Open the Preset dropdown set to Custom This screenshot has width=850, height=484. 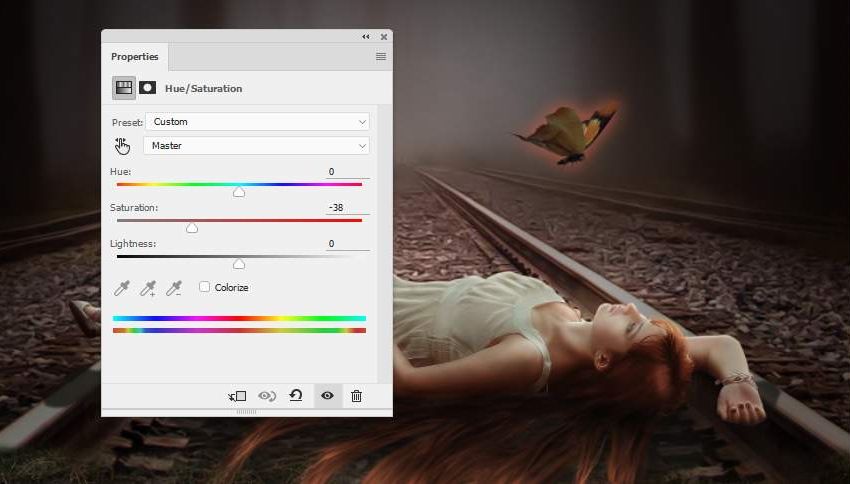pos(257,122)
